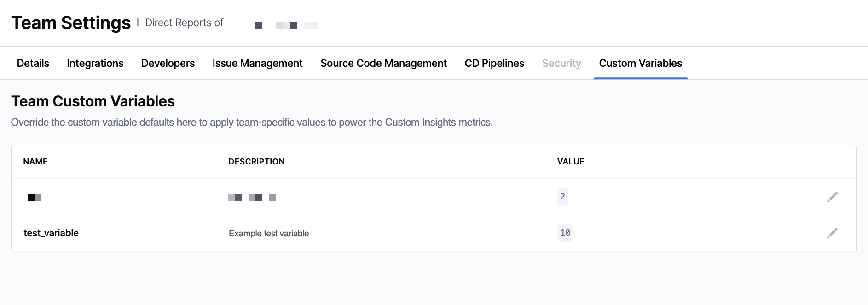Select the Issue Management tab
868x305 pixels.
click(x=257, y=63)
